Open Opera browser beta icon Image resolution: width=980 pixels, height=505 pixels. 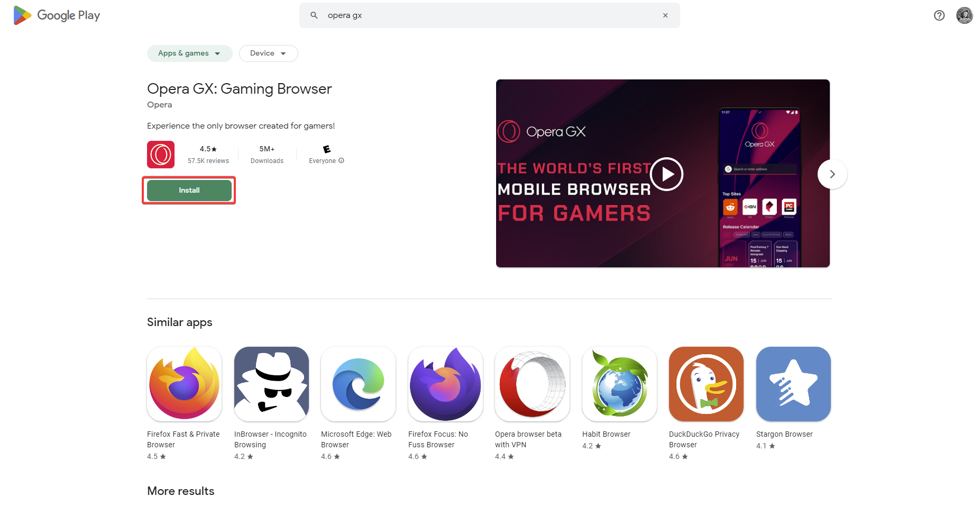tap(533, 384)
